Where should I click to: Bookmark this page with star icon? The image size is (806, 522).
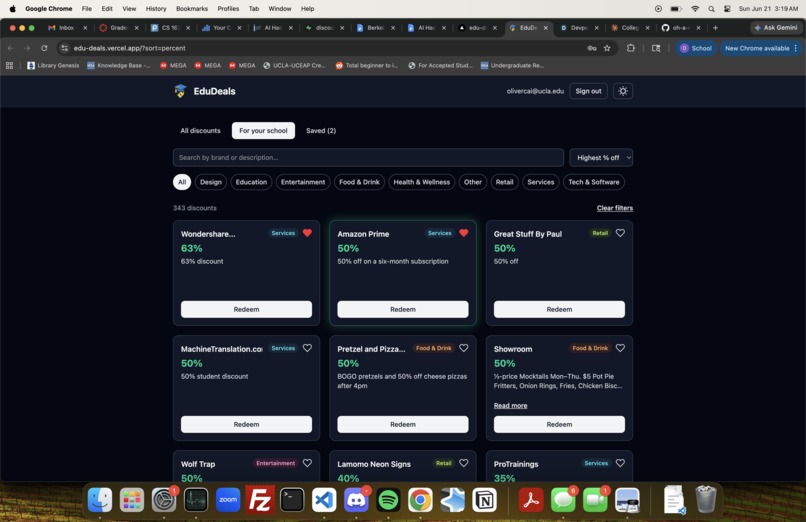point(607,48)
